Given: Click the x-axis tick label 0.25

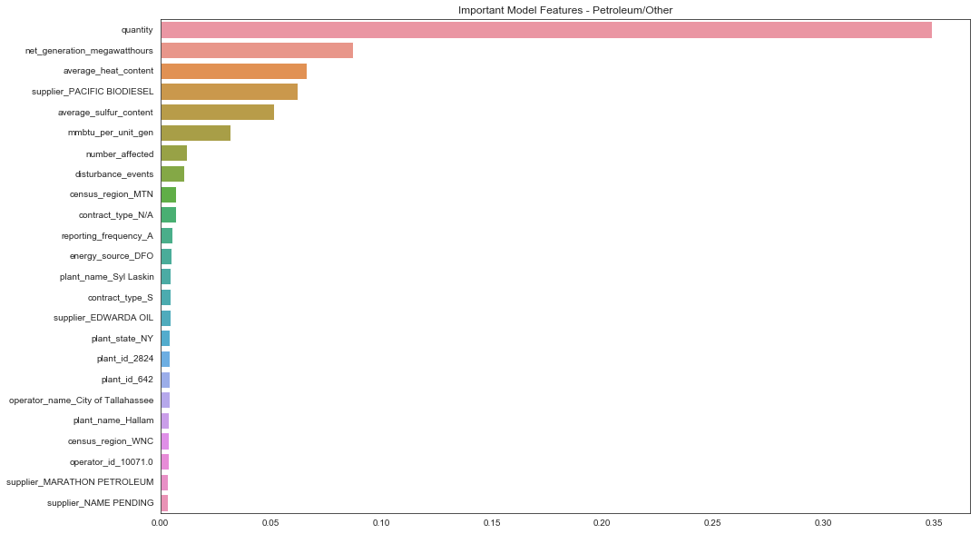Looking at the screenshot, I should pyautogui.click(x=712, y=523).
